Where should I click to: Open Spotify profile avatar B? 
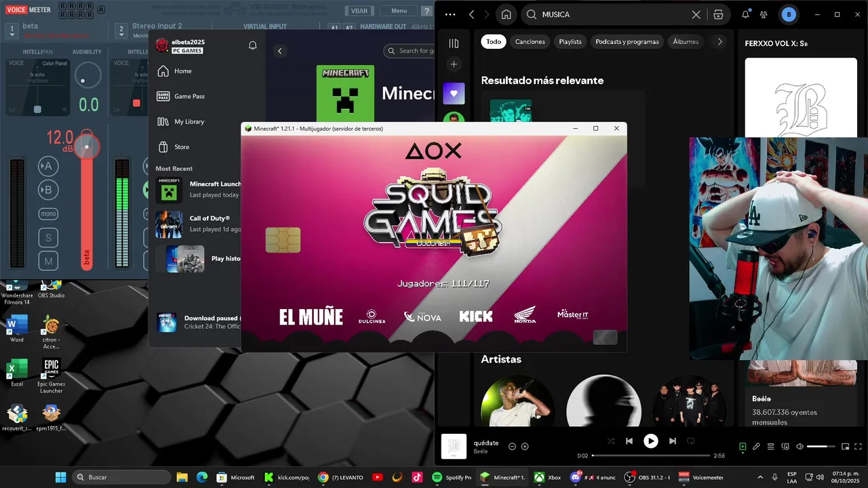[x=789, y=14]
